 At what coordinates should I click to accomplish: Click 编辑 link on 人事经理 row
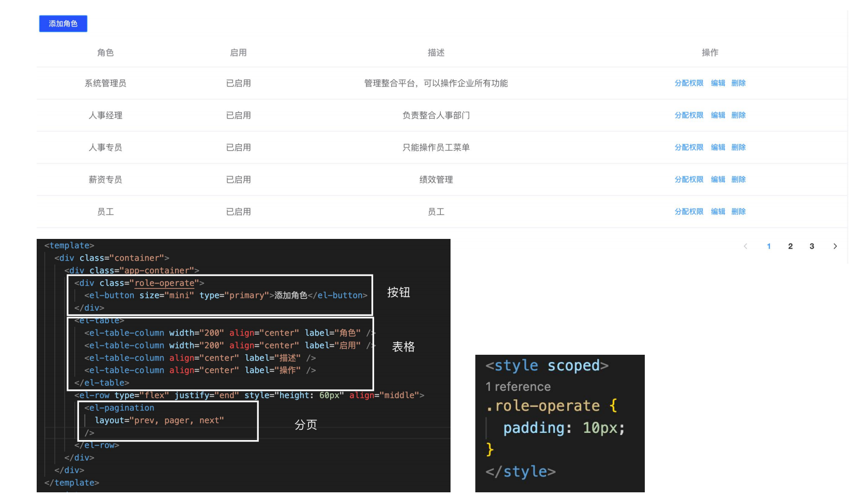pyautogui.click(x=718, y=115)
